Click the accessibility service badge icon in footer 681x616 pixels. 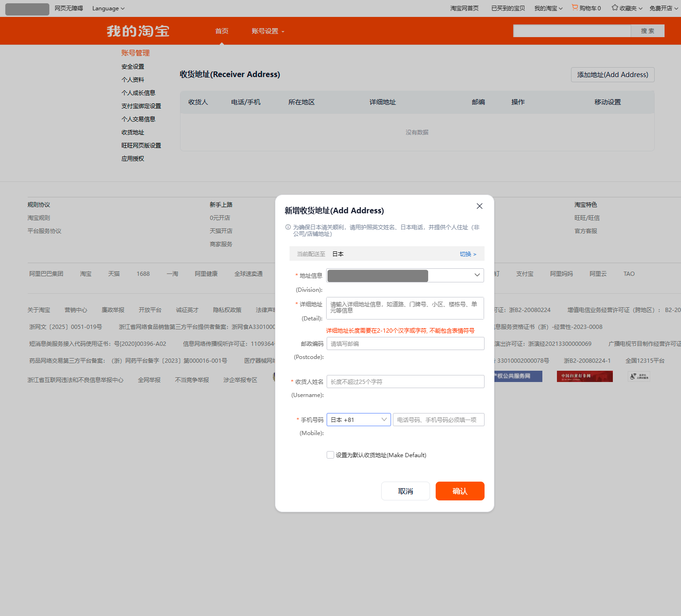(639, 376)
